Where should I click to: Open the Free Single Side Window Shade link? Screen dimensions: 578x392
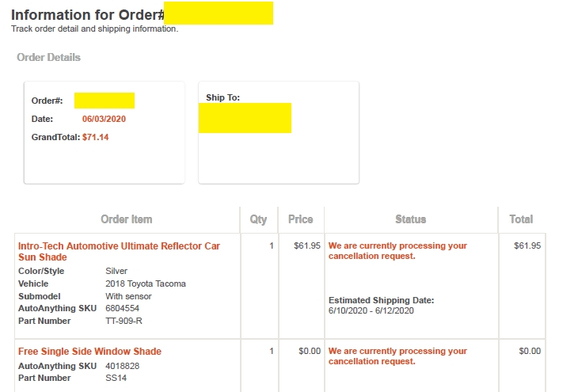tap(89, 351)
